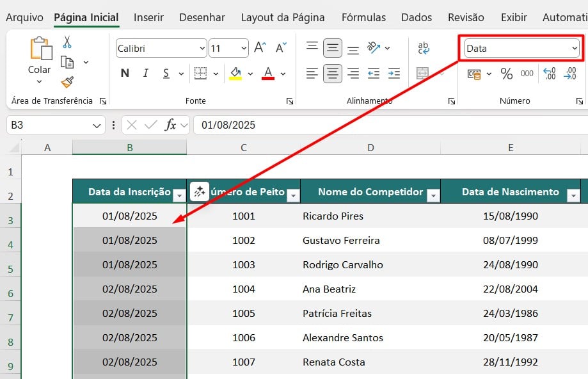Apply the yellow fill color bucket
The width and height of the screenshot is (588, 379).
[x=235, y=73]
